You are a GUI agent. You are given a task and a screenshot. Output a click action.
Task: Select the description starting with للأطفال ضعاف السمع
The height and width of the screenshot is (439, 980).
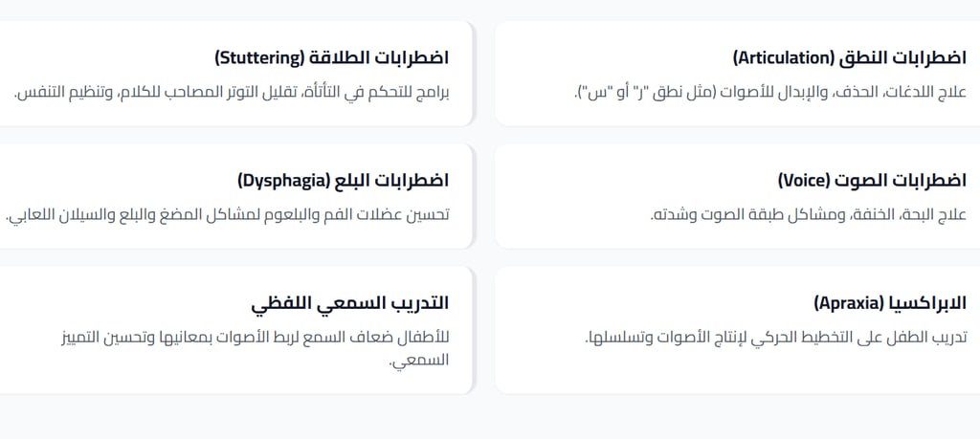[253, 338]
